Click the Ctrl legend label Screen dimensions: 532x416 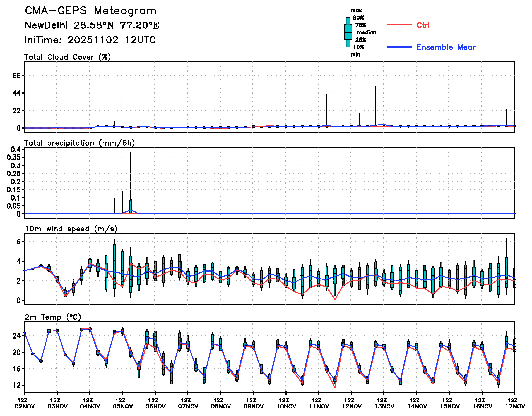pos(423,25)
